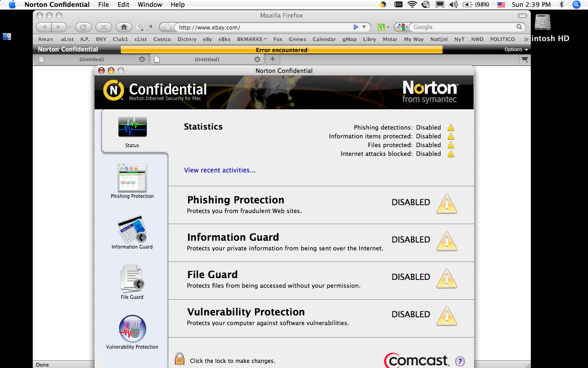Screen dimensions: 588x368
Task: Switch to the second Untitled tab
Action: click(207, 59)
